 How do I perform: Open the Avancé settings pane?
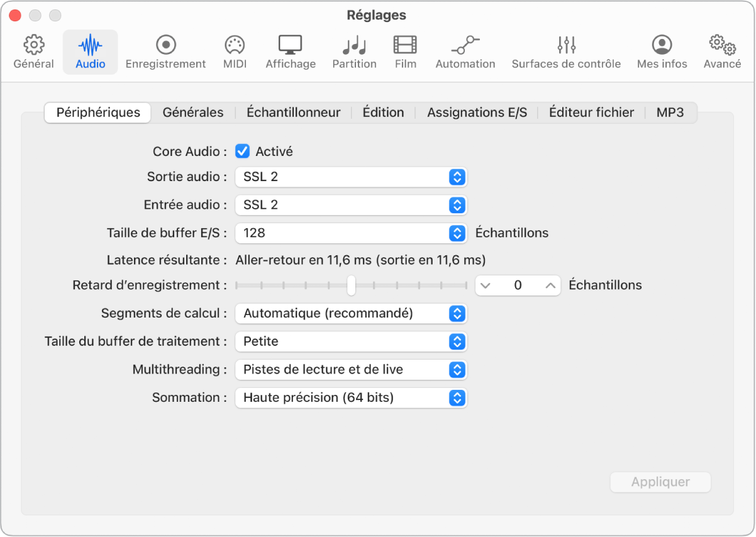pos(721,51)
